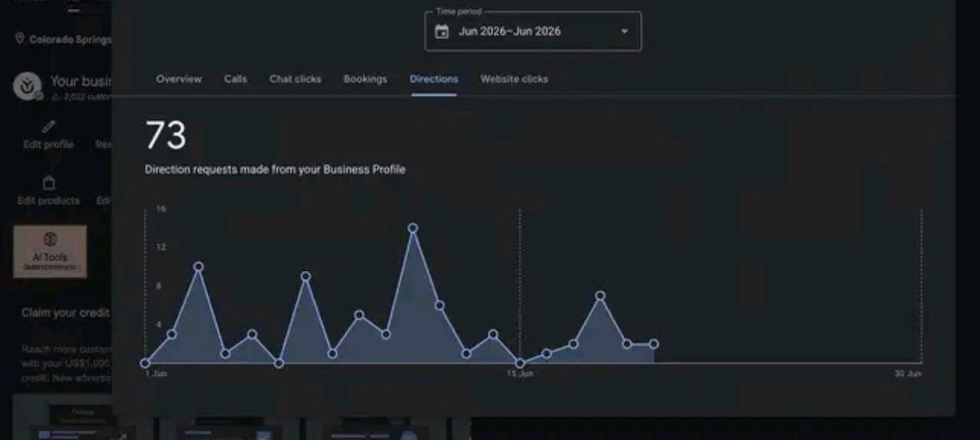980x440 pixels.
Task: Click the 1 Jun data point on chart
Action: click(x=145, y=363)
